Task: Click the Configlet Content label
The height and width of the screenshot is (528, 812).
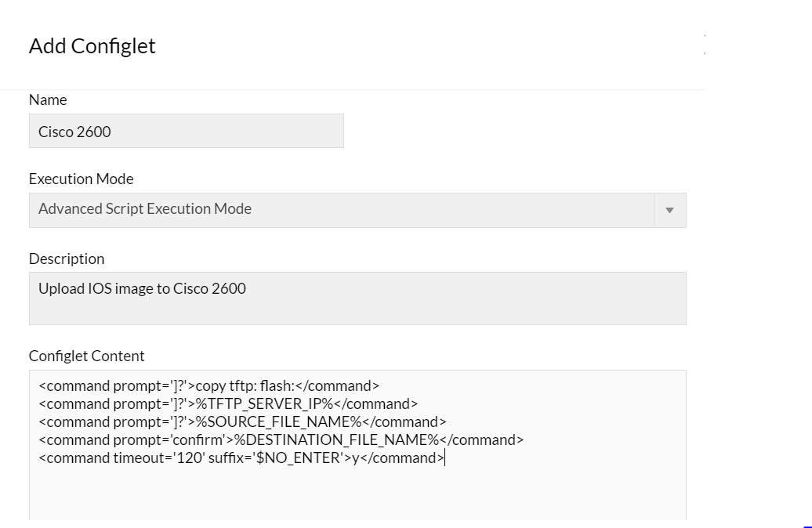Action: [x=86, y=356]
